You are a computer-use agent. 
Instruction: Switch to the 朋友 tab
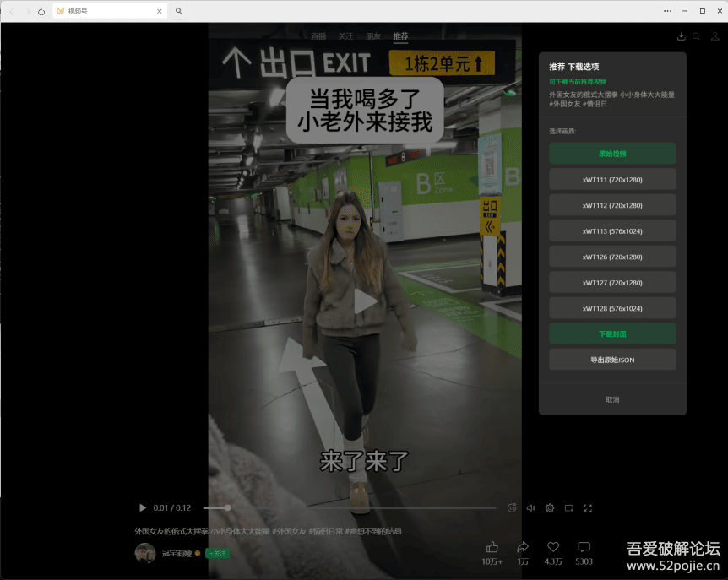[x=372, y=36]
